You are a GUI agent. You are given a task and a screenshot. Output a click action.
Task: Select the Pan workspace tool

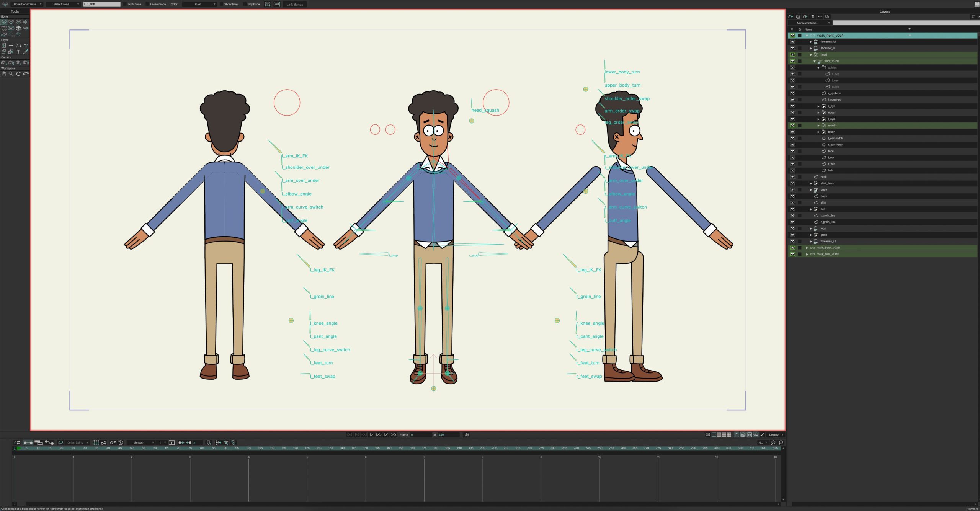tap(4, 73)
